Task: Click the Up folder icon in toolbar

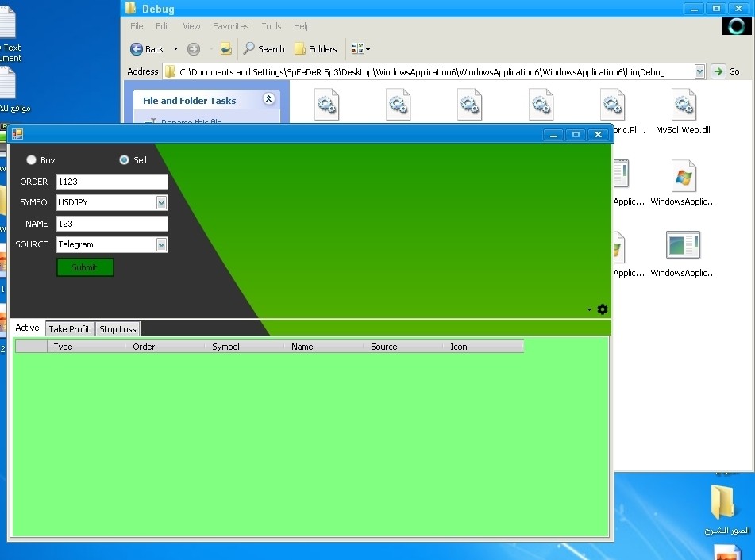Action: tap(226, 49)
